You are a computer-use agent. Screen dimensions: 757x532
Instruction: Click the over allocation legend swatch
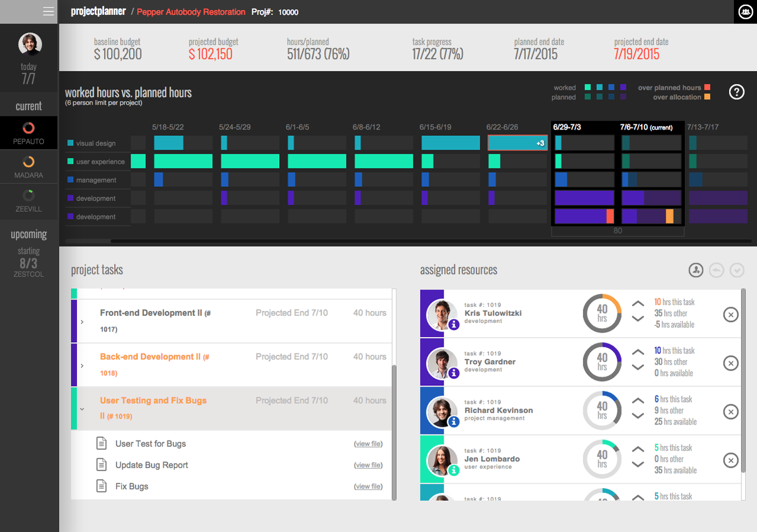pos(707,97)
